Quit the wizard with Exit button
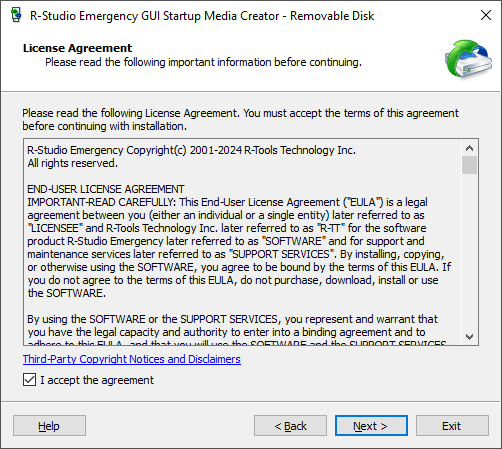The image size is (502, 449). [452, 426]
